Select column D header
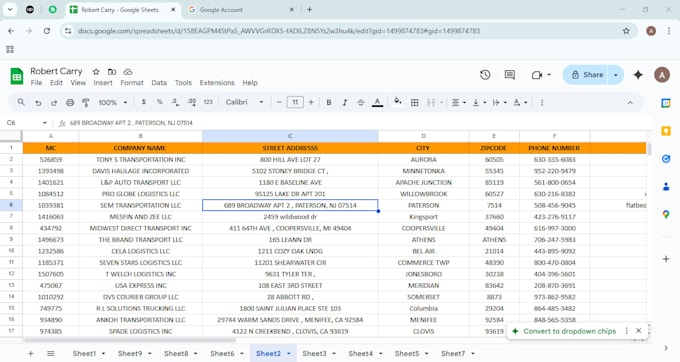This screenshot has width=680, height=362. click(x=423, y=136)
